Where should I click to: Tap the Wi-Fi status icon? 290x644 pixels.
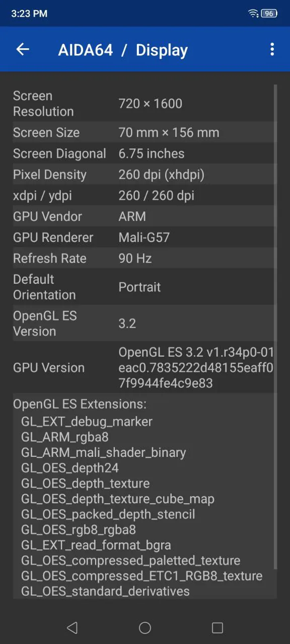[253, 14]
